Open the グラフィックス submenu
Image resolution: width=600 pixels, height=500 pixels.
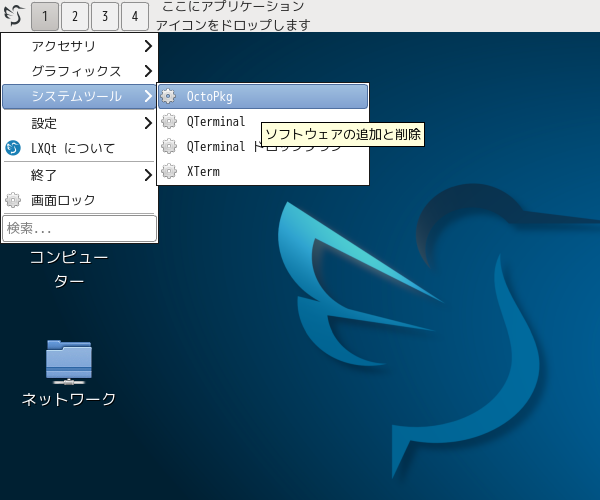pos(79,71)
